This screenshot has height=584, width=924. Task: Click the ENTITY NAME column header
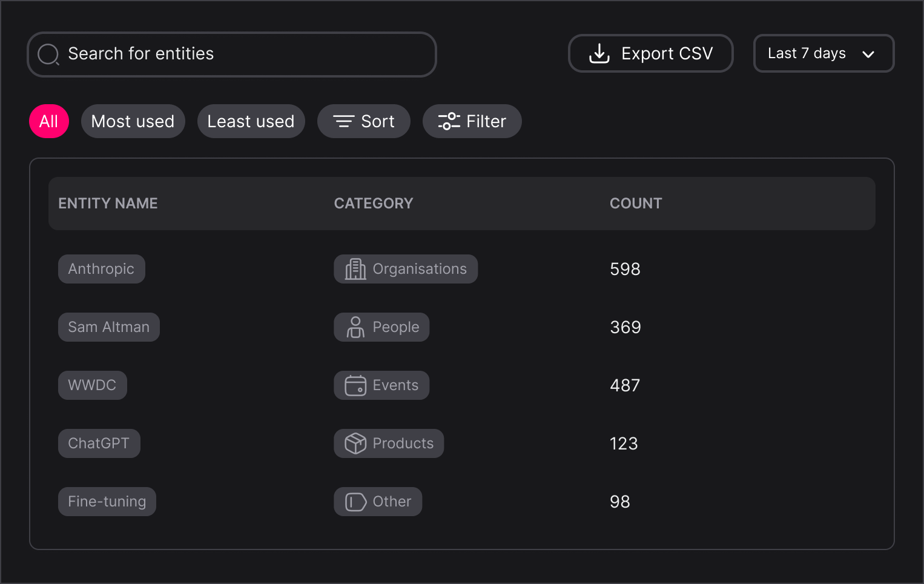tap(108, 204)
